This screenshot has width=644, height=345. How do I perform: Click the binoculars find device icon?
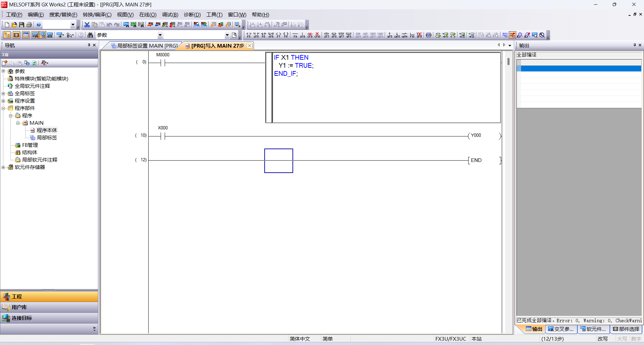point(90,35)
